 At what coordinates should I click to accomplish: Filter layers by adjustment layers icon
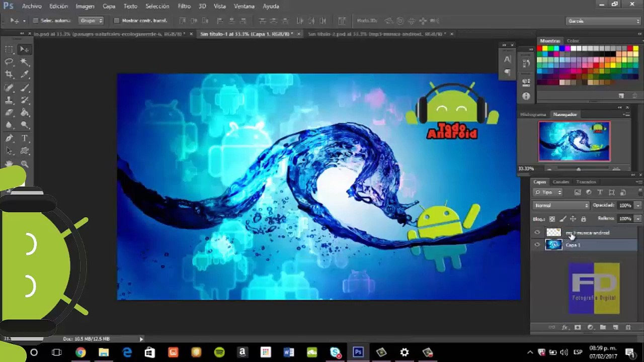click(x=589, y=192)
